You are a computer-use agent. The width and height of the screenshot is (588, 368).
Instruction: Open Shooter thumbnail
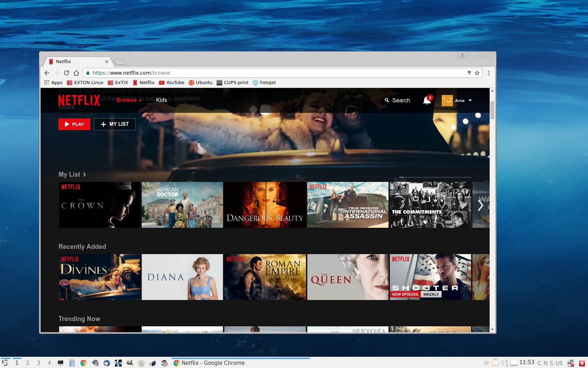[430, 277]
